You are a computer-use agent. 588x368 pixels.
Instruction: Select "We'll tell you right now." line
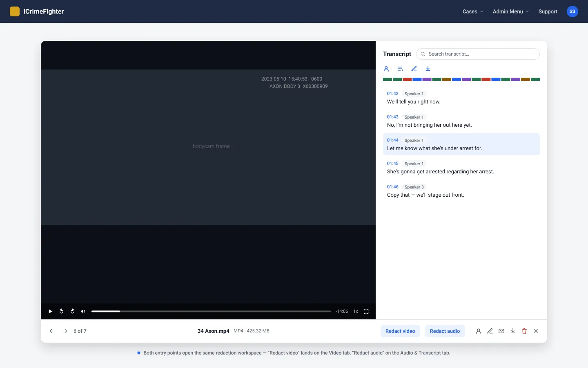coord(414,102)
